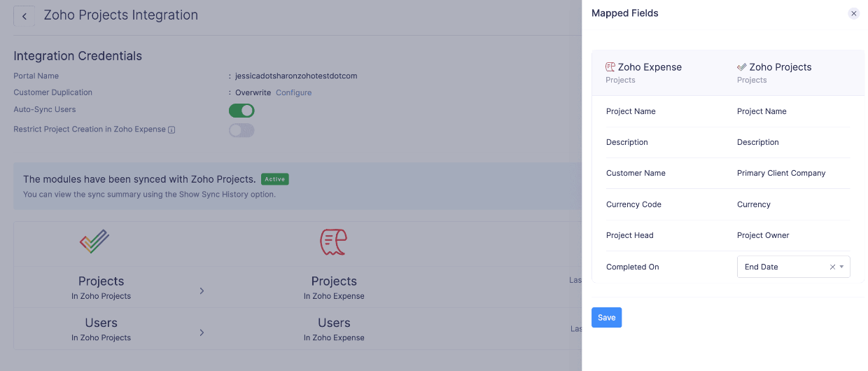Disable the Auto-Sync Users toggle
This screenshot has width=868, height=371.
pos(241,111)
